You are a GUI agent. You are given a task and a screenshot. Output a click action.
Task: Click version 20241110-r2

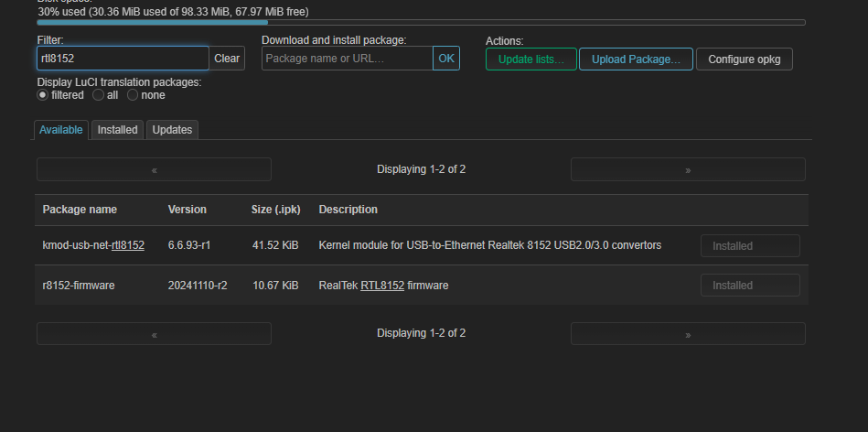pos(198,286)
